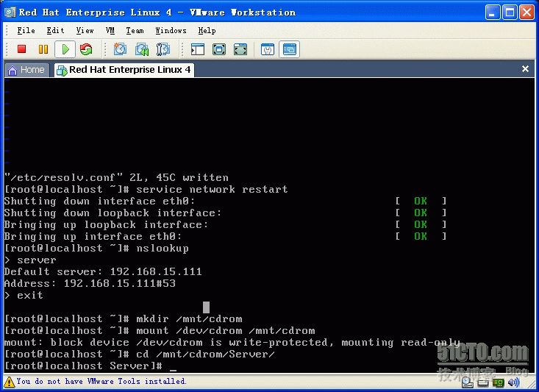Maximize the VMware Workstation window
The width and height of the screenshot is (539, 392).
510,13
